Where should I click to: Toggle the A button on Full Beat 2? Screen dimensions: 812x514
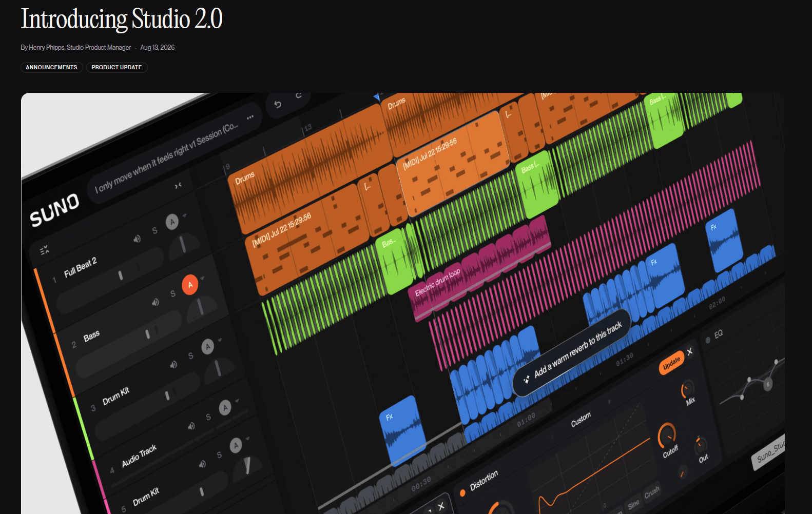(x=172, y=222)
